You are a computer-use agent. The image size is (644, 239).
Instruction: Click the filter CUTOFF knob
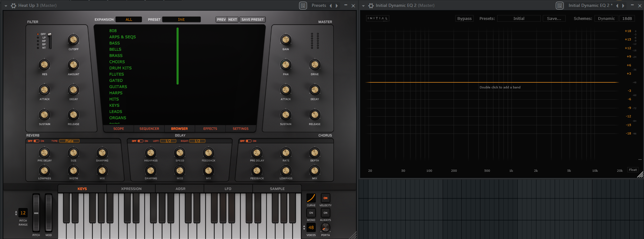coord(73,40)
